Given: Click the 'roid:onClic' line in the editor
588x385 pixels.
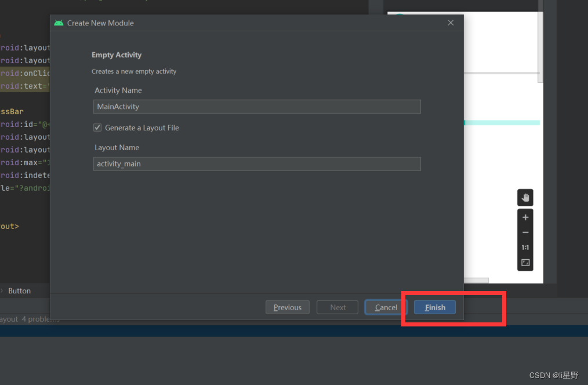Looking at the screenshot, I should [x=25, y=73].
